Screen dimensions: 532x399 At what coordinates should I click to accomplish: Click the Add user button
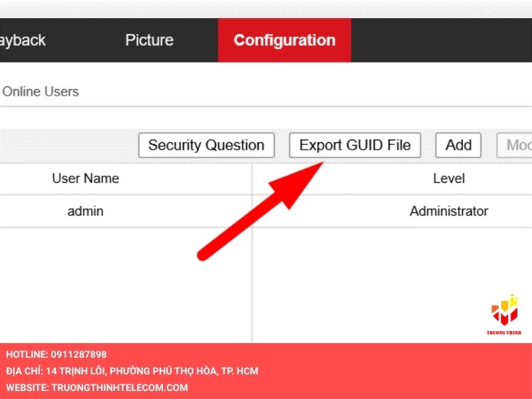click(458, 145)
